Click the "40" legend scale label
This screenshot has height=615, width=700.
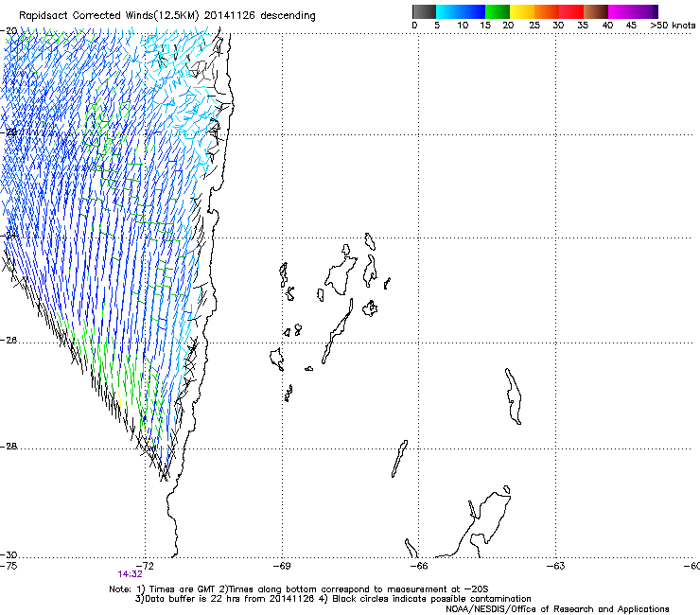tap(607, 26)
